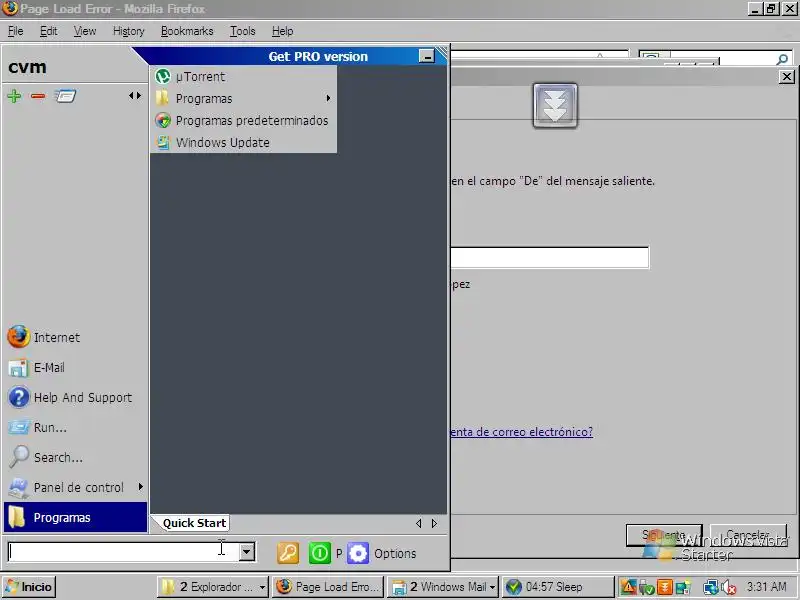
Task: Click the left-right arrows near the cvm header
Action: (x=135, y=95)
